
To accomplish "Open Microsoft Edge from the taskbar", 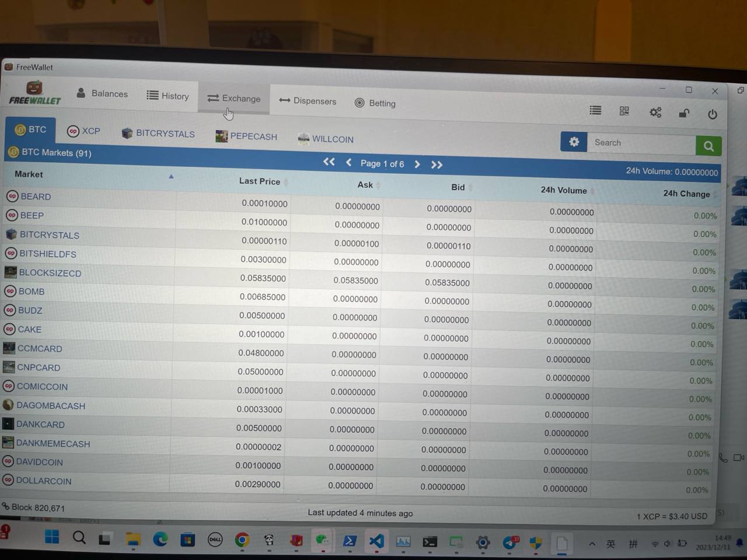I will [x=160, y=540].
